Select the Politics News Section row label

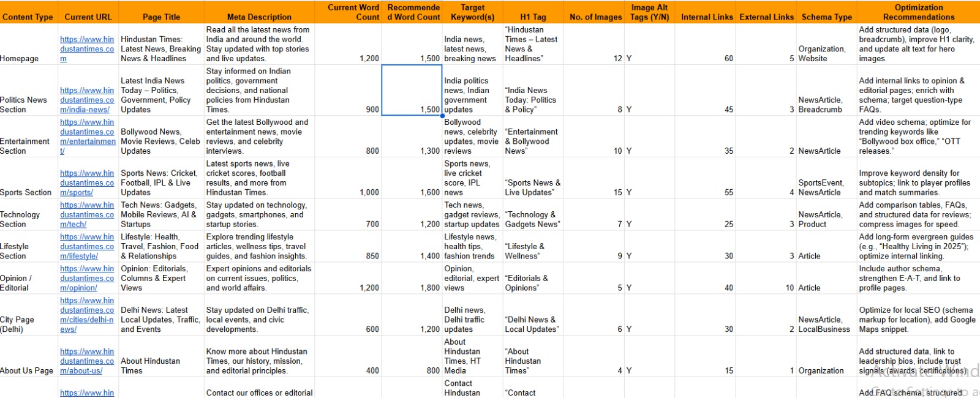(24, 105)
